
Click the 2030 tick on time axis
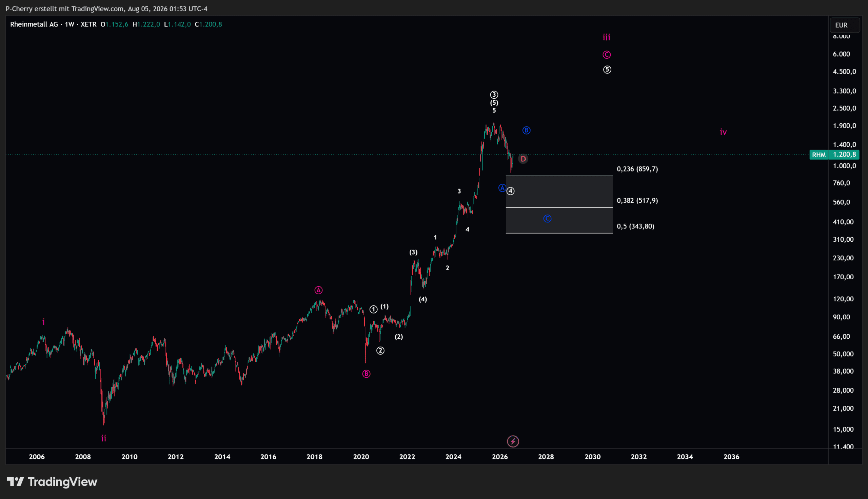coord(592,457)
